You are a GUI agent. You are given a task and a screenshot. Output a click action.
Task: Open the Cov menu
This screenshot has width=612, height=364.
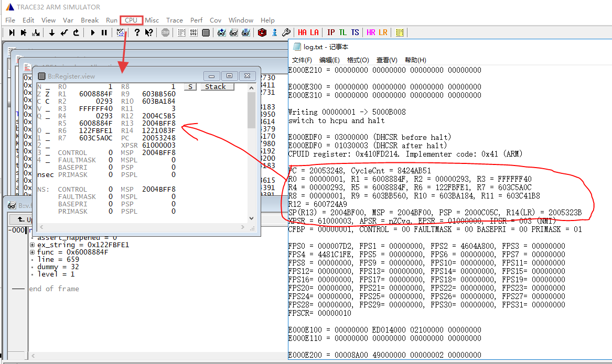216,20
